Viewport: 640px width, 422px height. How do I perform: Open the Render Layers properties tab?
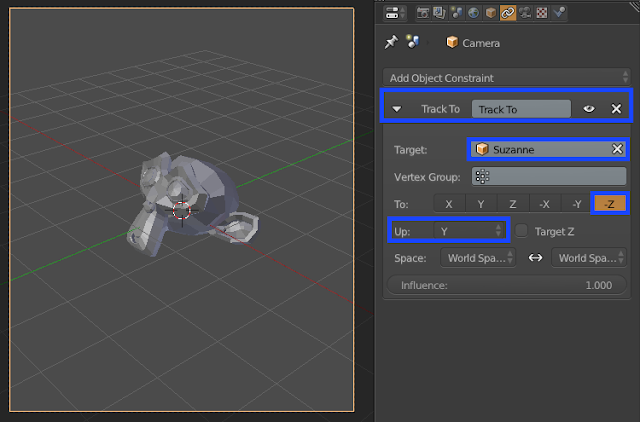tap(440, 13)
